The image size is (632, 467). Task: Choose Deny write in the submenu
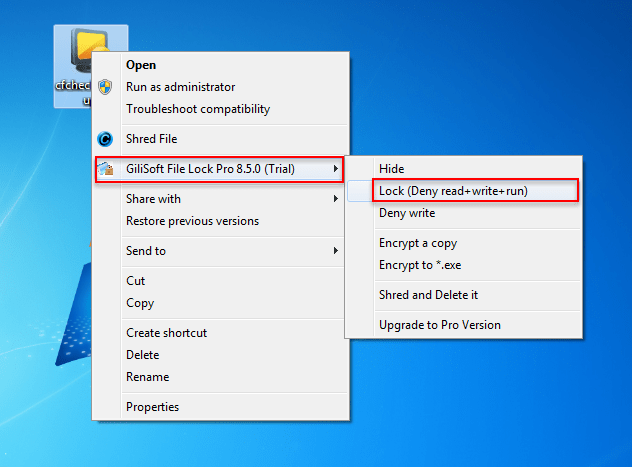(x=464, y=213)
